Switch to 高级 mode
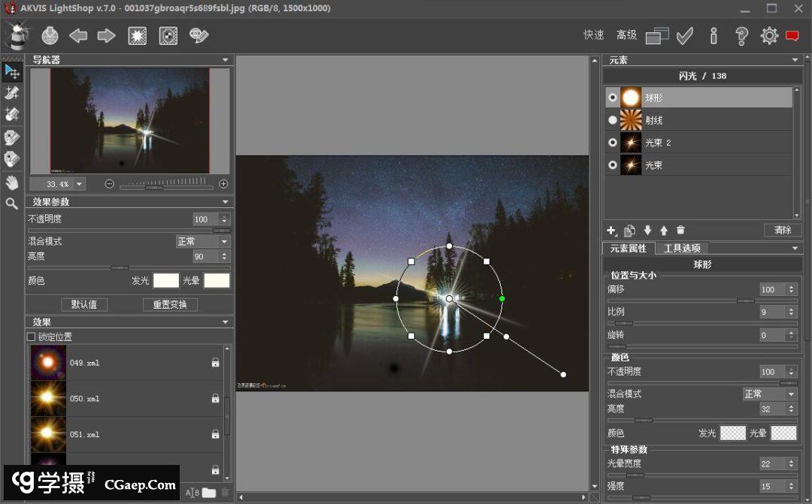Viewport: 812px width, 504px height. point(626,35)
